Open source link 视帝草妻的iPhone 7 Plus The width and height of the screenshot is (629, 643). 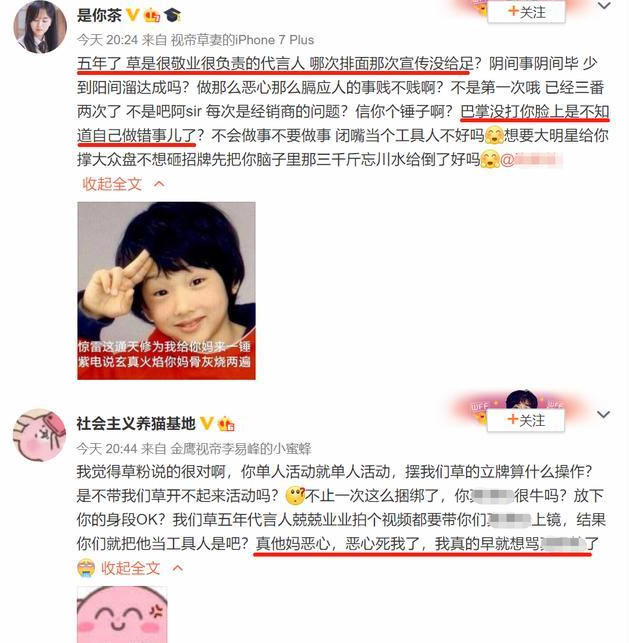click(x=242, y=40)
